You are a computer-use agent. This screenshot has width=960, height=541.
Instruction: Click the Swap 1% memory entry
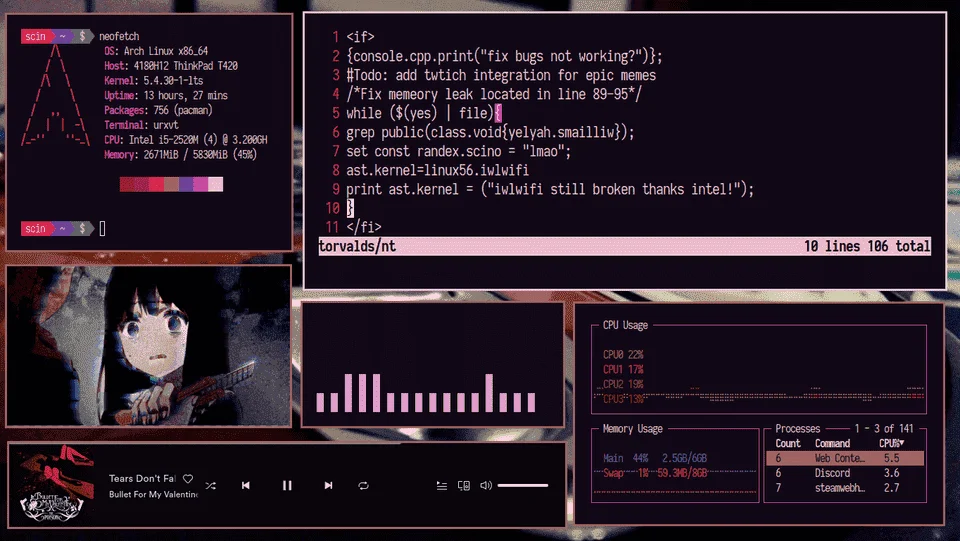(654, 473)
